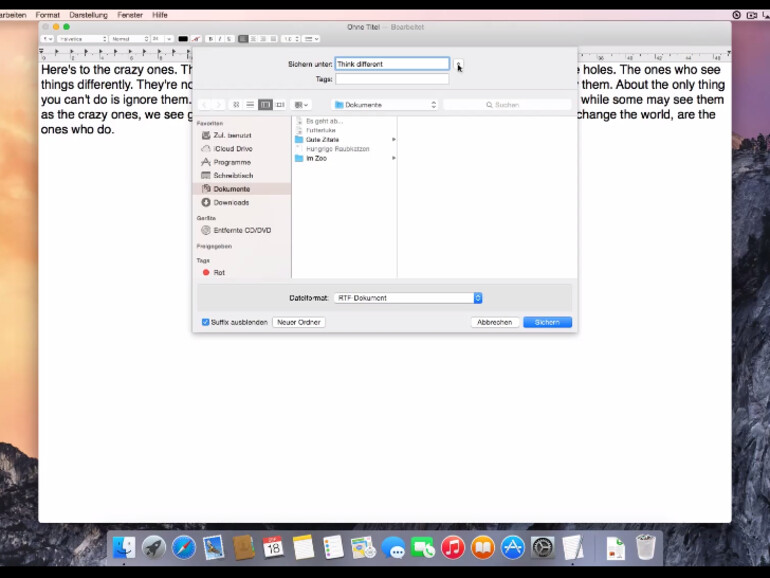Switch the file browser to list view
Screen dimensions: 770x578
pyautogui.click(x=250, y=105)
